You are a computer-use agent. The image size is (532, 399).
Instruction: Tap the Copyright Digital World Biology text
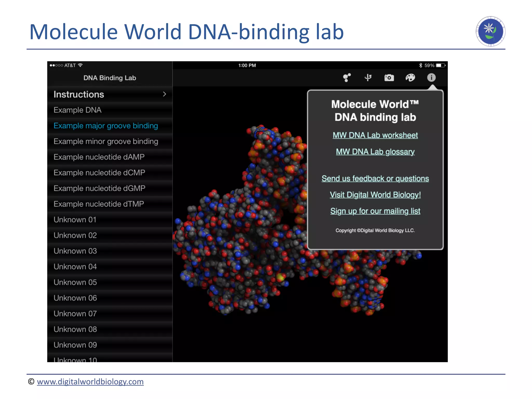tap(375, 230)
